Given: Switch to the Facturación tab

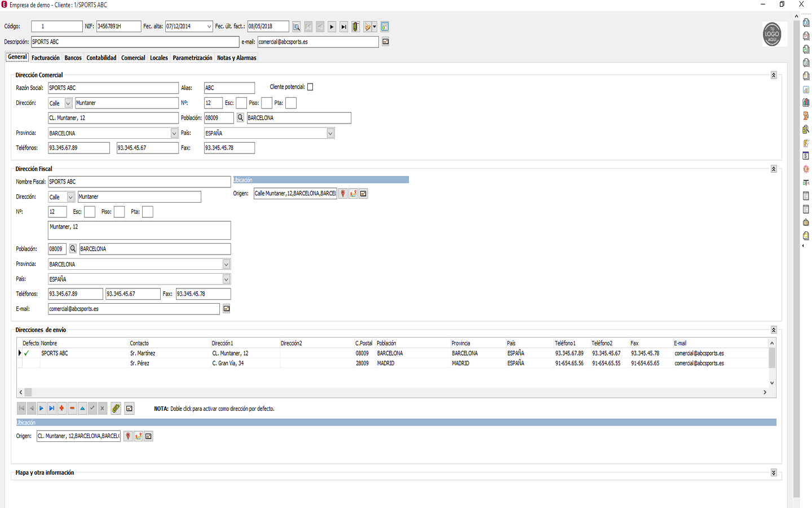Looking at the screenshot, I should tap(46, 58).
